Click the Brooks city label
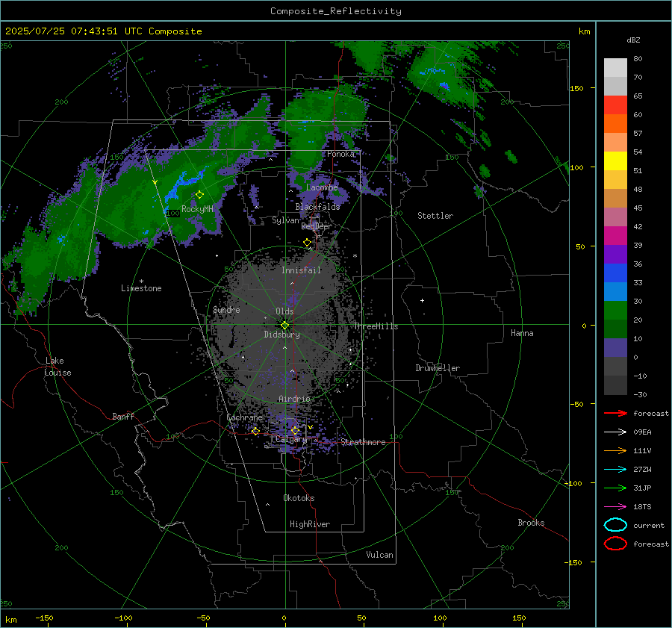The width and height of the screenshot is (672, 628). click(x=531, y=523)
